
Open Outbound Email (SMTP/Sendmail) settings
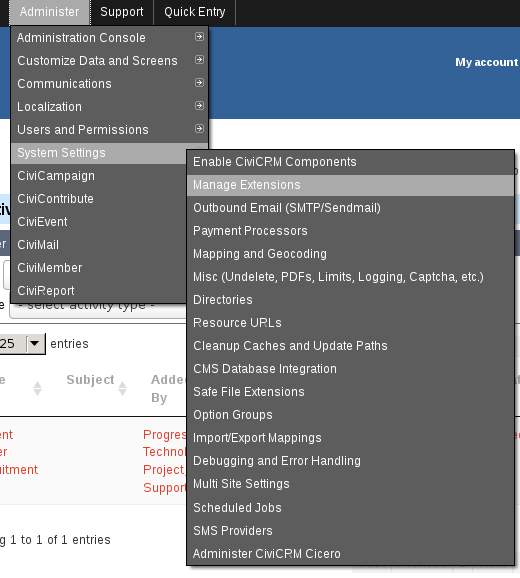(x=350, y=208)
